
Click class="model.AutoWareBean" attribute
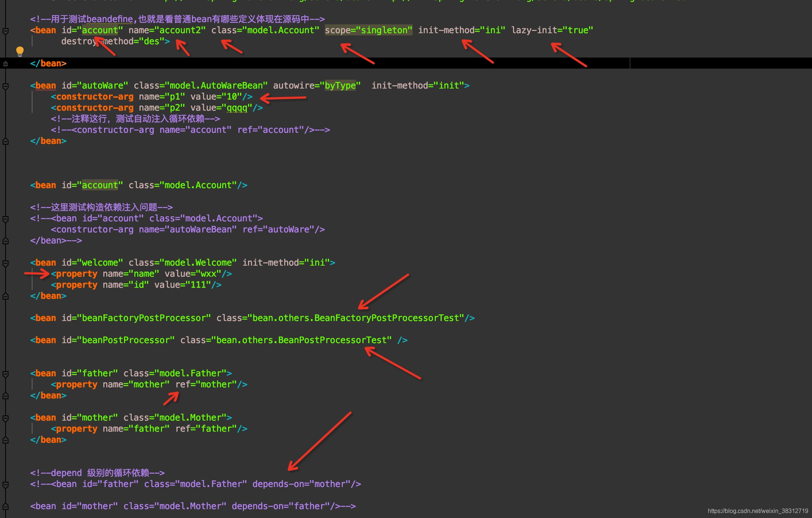pyautogui.click(x=201, y=86)
